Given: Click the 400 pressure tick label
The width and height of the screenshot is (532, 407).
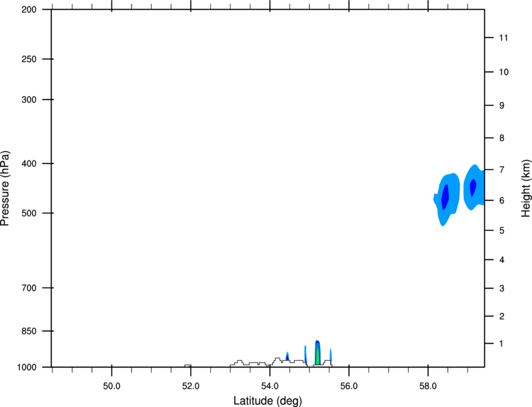Looking at the screenshot, I should (29, 163).
